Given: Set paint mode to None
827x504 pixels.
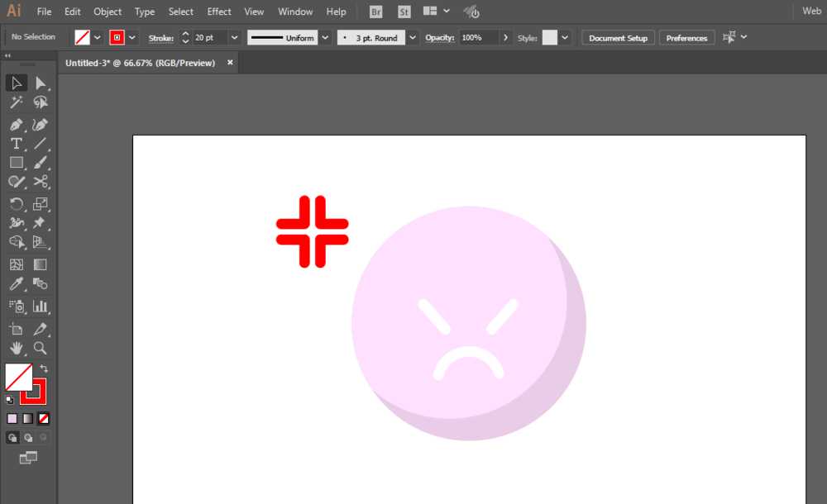Looking at the screenshot, I should 44,419.
